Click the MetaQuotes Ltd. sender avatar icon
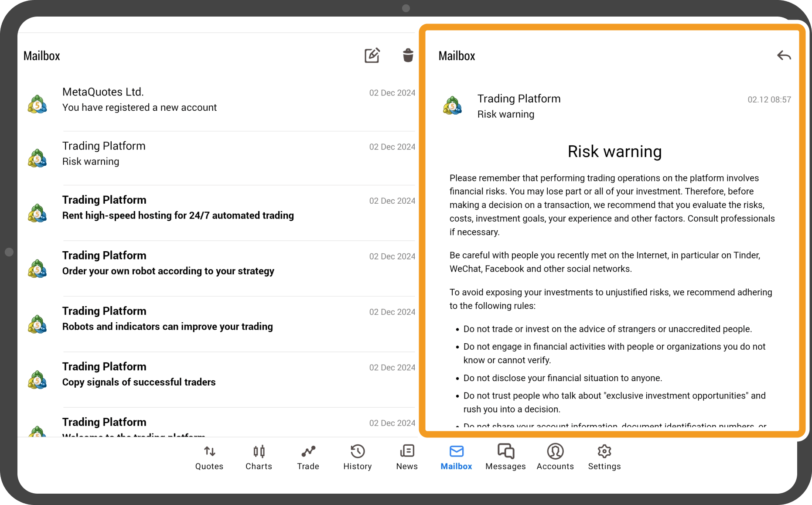Screen dimensions: 812x505 point(38,104)
